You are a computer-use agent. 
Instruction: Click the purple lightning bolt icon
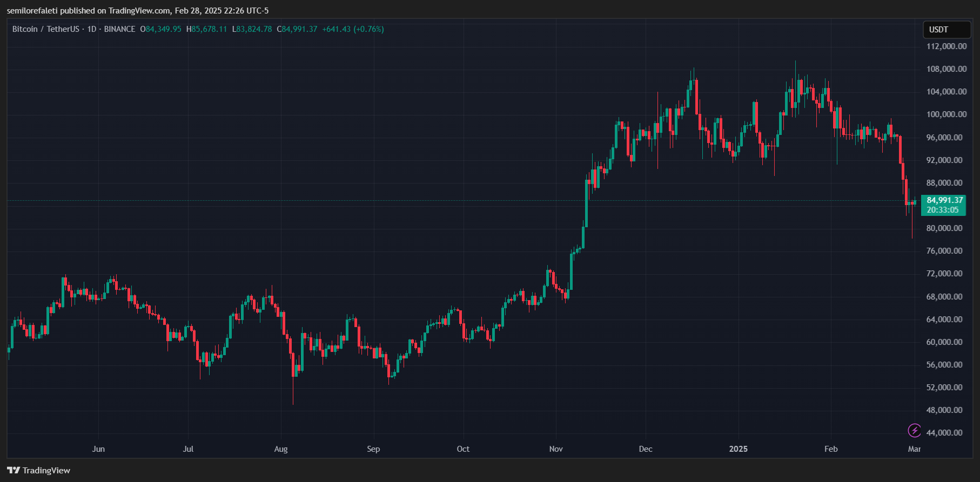pos(914,430)
